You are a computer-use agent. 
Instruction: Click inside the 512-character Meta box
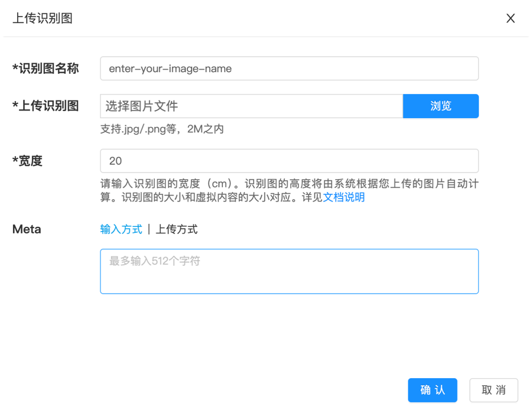pos(289,271)
